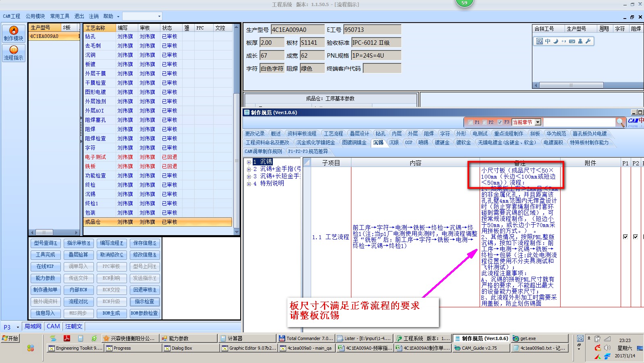This screenshot has width=644, height=363.
Task: Click the moon icon in the IME toolbar
Action: (556, 41)
